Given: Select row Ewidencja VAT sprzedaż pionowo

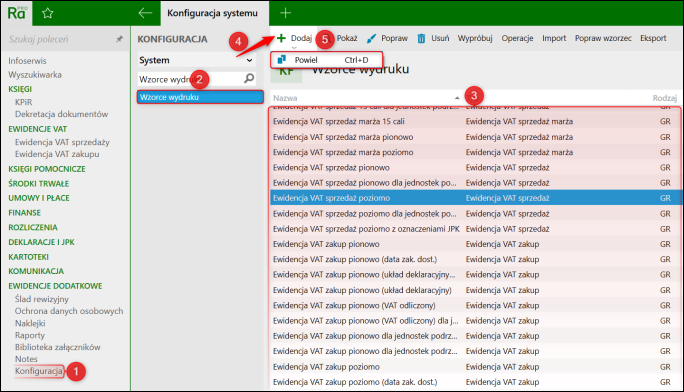Looking at the screenshot, I should [x=475, y=167].
